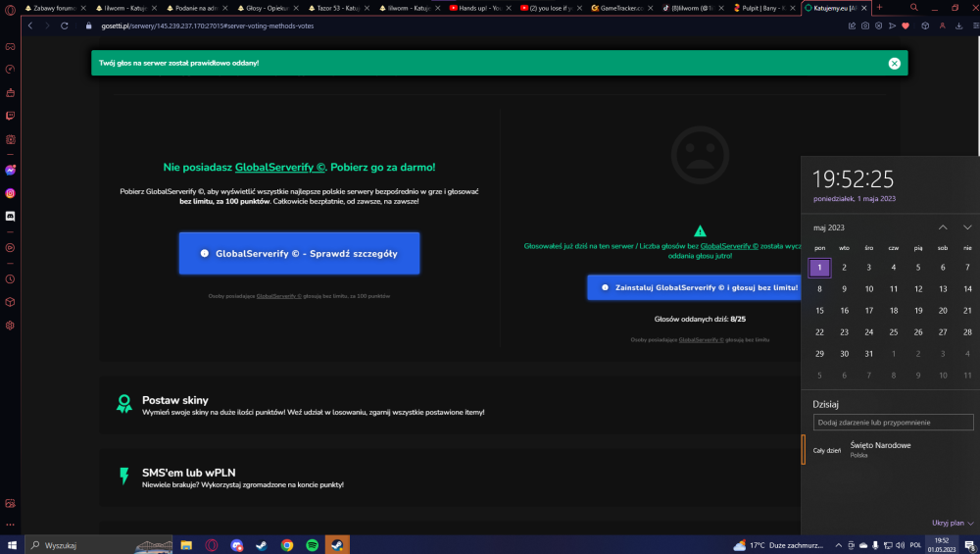Open Messenger in the sidebar
The width and height of the screenshot is (980, 554).
[x=10, y=170]
